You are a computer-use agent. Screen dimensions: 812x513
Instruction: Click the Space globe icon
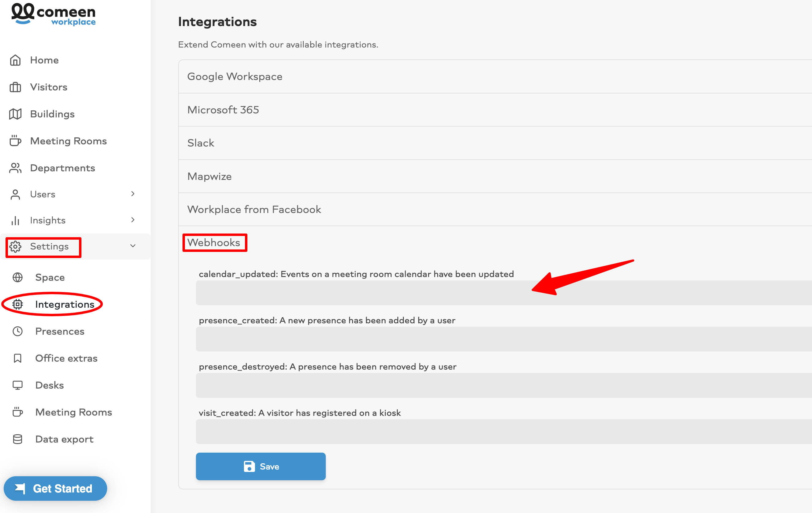click(17, 277)
